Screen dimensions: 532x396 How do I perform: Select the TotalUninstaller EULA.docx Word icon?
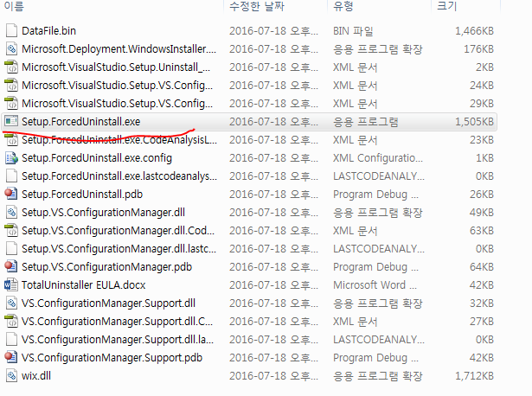[x=11, y=284]
